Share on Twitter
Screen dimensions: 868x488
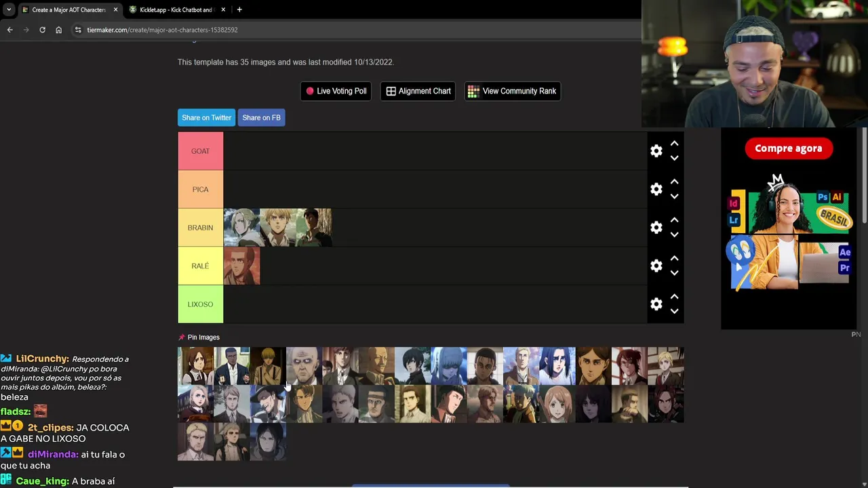206,117
